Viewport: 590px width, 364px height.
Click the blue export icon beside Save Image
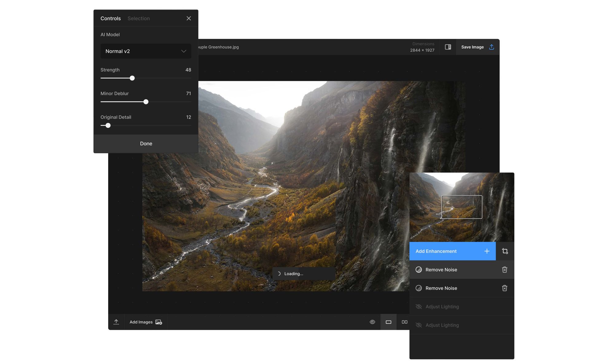pos(492,47)
